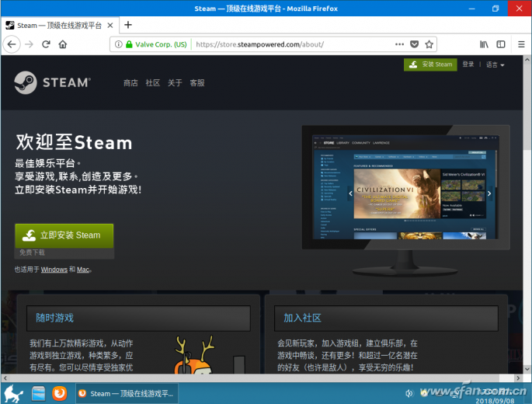Image resolution: width=532 pixels, height=404 pixels.
Task: Click the next arrow on Civilization VI carousel
Action: (x=489, y=193)
